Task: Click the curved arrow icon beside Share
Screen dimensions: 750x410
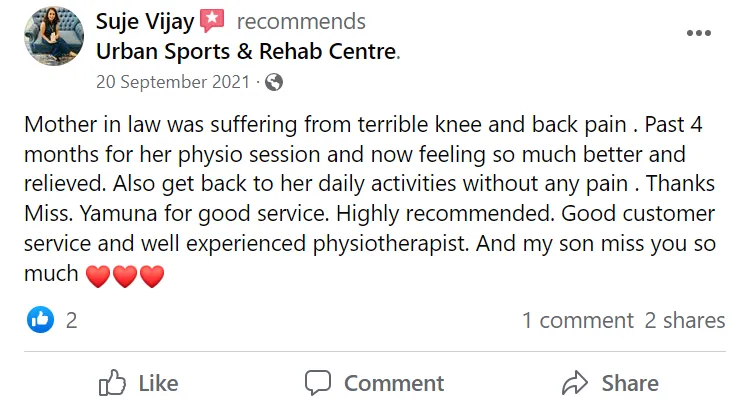Action: tap(575, 383)
